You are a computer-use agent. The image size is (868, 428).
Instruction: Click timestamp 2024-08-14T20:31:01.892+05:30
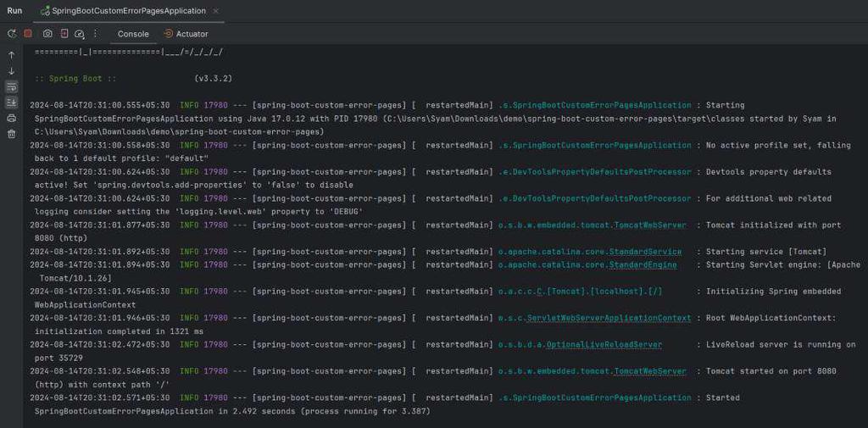100,252
